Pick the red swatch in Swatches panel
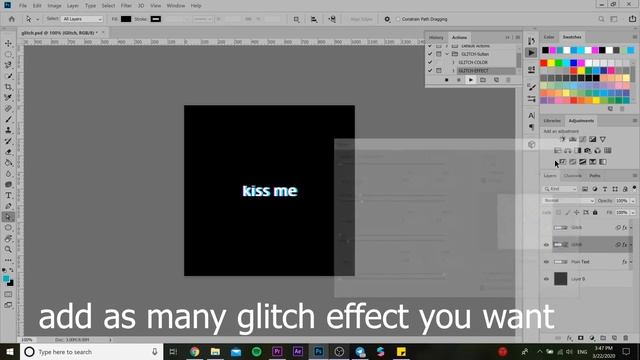 [x=544, y=63]
